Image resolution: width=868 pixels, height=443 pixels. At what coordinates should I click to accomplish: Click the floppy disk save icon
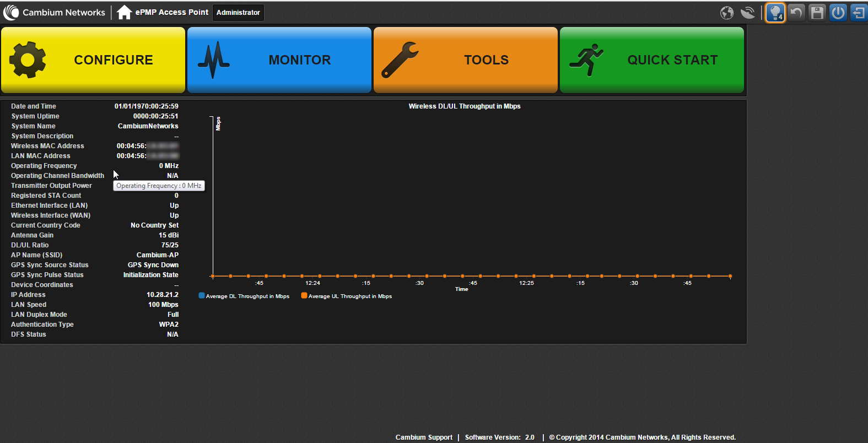click(x=817, y=13)
